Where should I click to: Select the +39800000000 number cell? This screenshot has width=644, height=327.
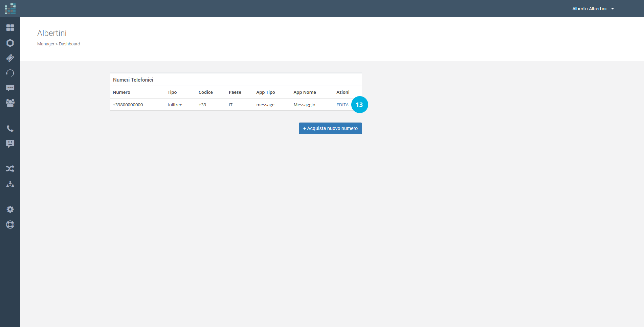(x=128, y=105)
